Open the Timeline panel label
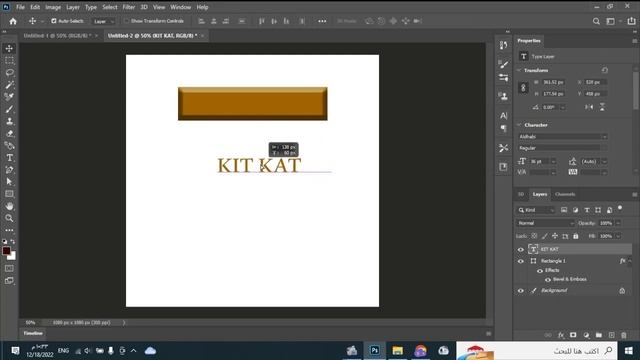The width and height of the screenshot is (640, 360). click(33, 333)
